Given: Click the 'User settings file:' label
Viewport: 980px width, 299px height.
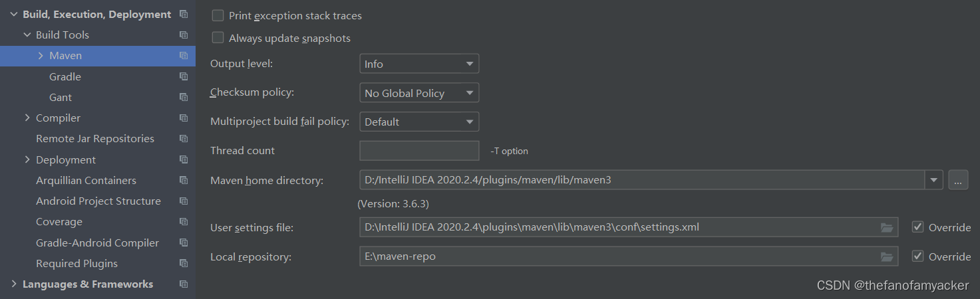Looking at the screenshot, I should pos(251,227).
